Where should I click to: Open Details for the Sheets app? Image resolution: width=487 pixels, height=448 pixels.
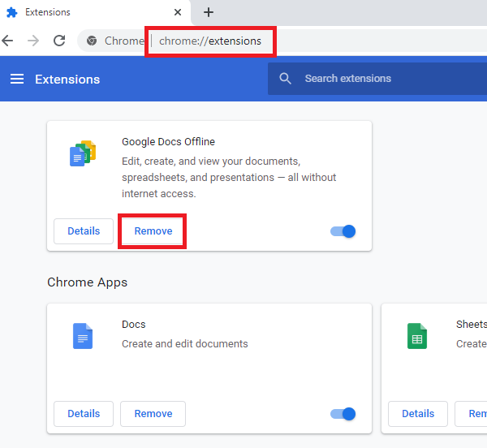[x=418, y=414]
